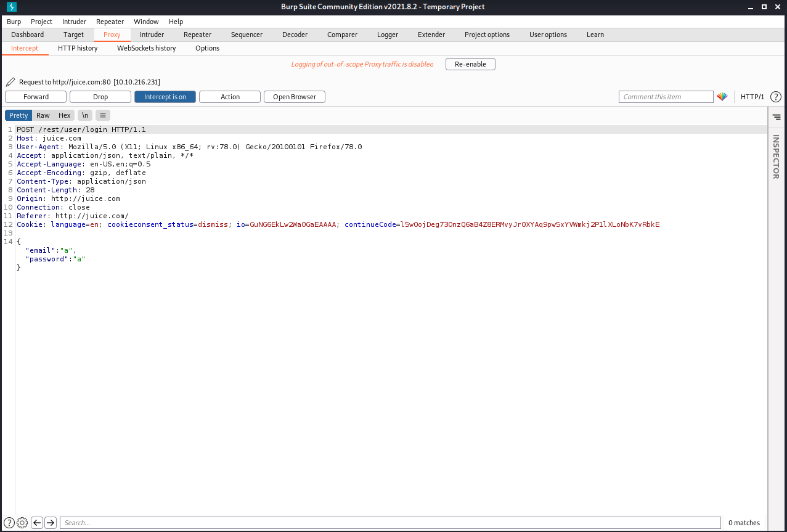The height and width of the screenshot is (532, 787).
Task: Toggle the Intercept is on button
Action: 165,97
